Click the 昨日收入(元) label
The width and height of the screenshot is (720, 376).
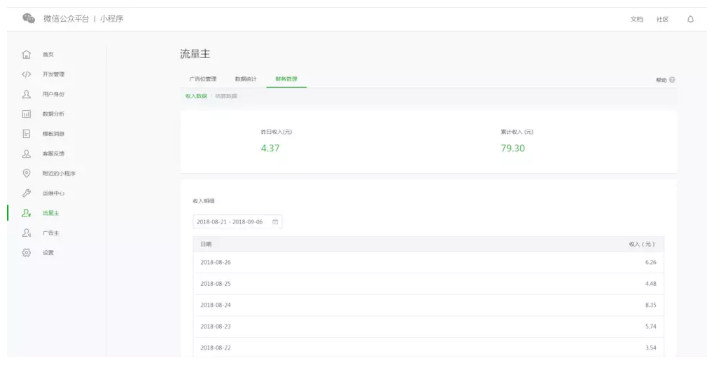276,132
